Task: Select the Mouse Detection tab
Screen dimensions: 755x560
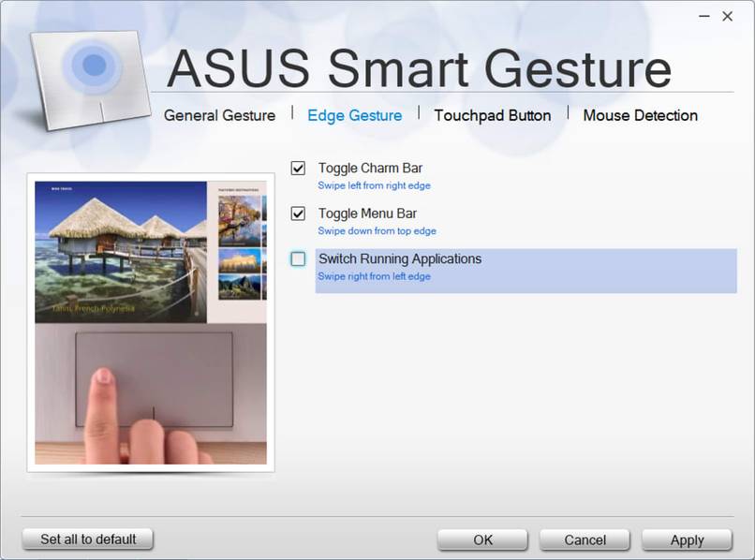Action: [640, 115]
